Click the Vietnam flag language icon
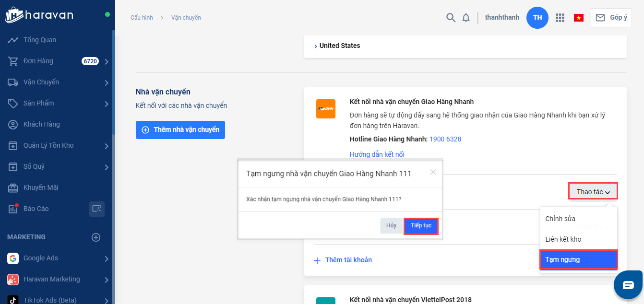This screenshot has height=304, width=644. pos(578,18)
